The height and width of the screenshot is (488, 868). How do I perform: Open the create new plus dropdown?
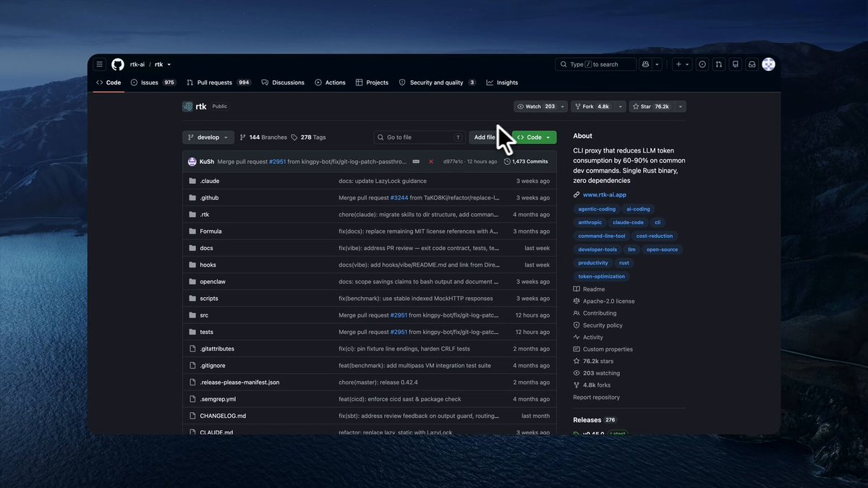pyautogui.click(x=682, y=64)
